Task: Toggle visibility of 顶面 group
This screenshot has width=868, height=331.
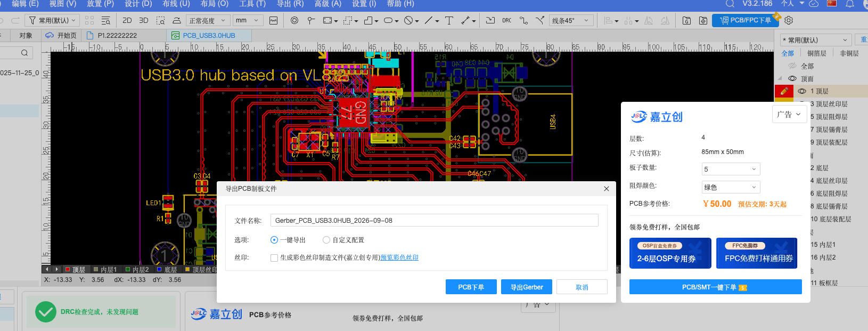Action: pyautogui.click(x=792, y=78)
